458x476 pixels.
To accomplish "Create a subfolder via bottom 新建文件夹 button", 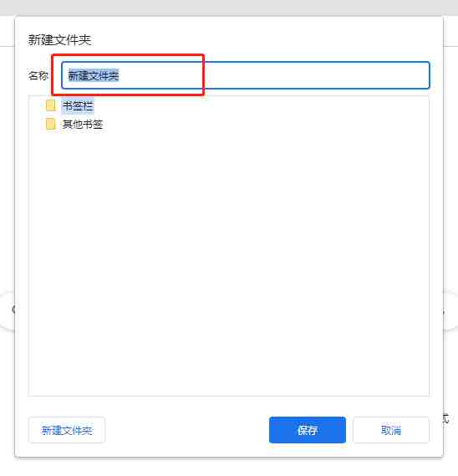I will 67,430.
